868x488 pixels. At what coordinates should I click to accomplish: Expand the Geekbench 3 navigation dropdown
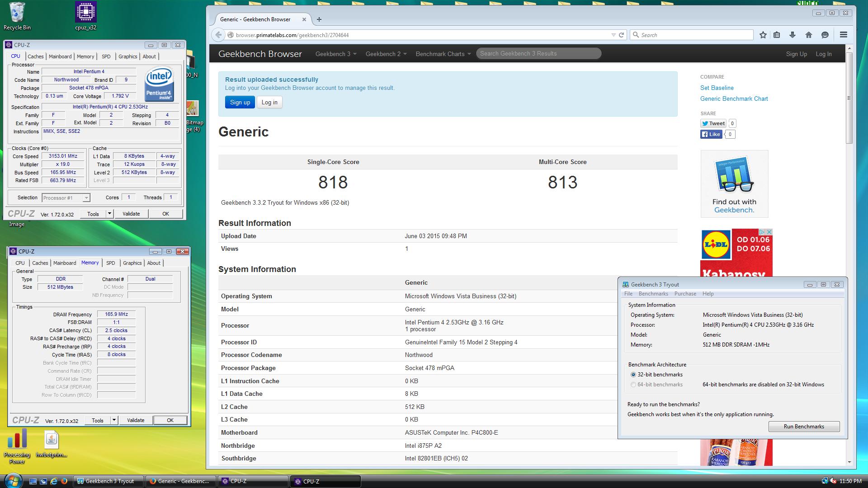[x=336, y=54]
